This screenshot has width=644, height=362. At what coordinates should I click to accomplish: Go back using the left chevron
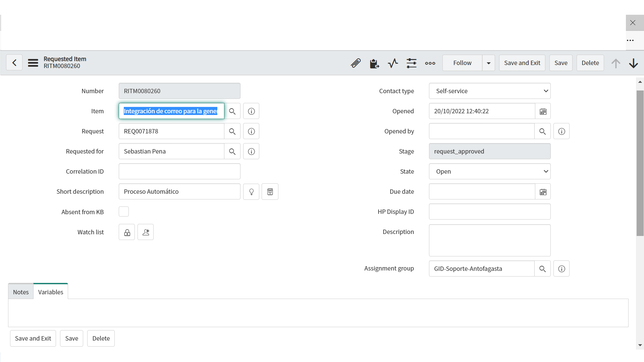pos(14,63)
